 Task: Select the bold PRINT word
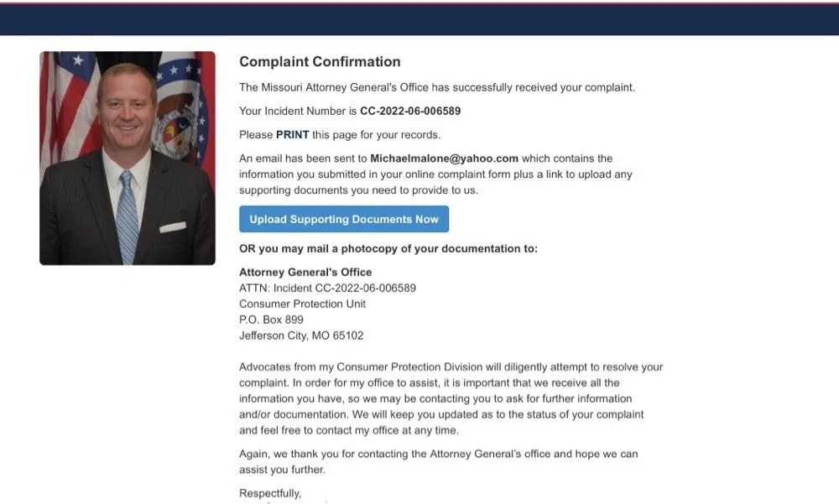293,134
